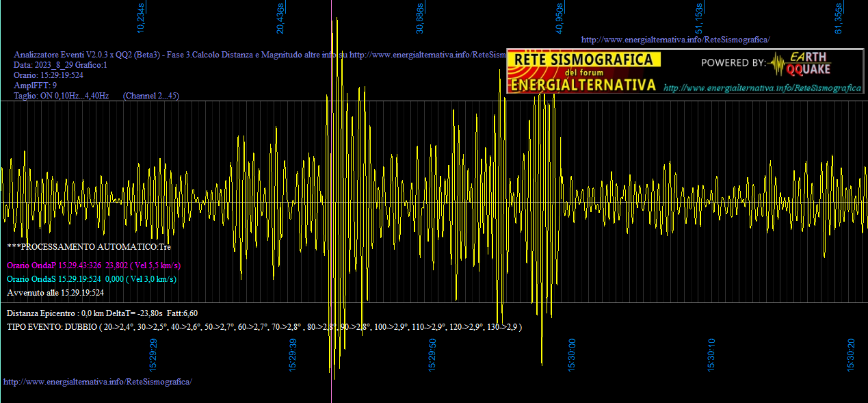The width and height of the screenshot is (868, 403).
Task: Open the energialternativa.info link at bottom left
Action: point(98,381)
